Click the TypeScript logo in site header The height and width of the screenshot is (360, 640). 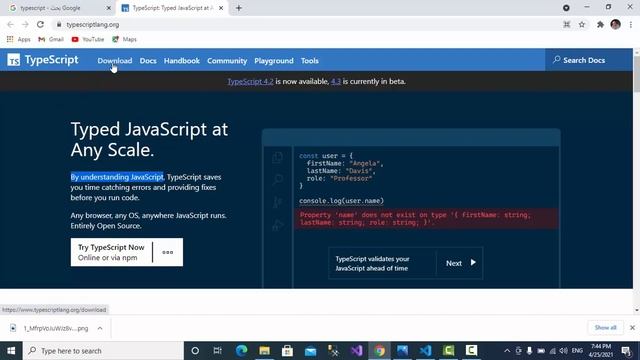click(43, 60)
